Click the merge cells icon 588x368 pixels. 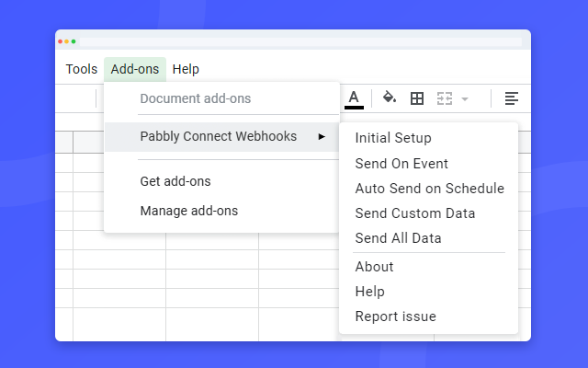(x=445, y=98)
